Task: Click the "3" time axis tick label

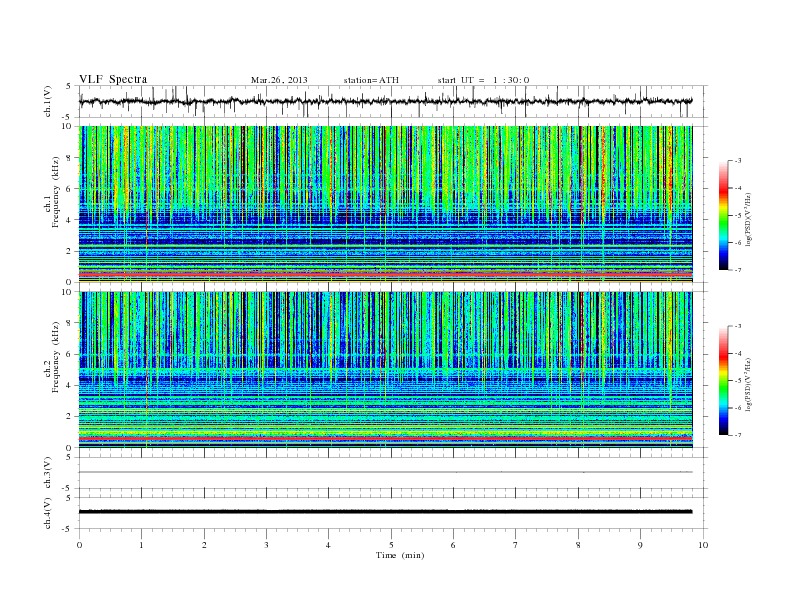Action: (x=266, y=545)
